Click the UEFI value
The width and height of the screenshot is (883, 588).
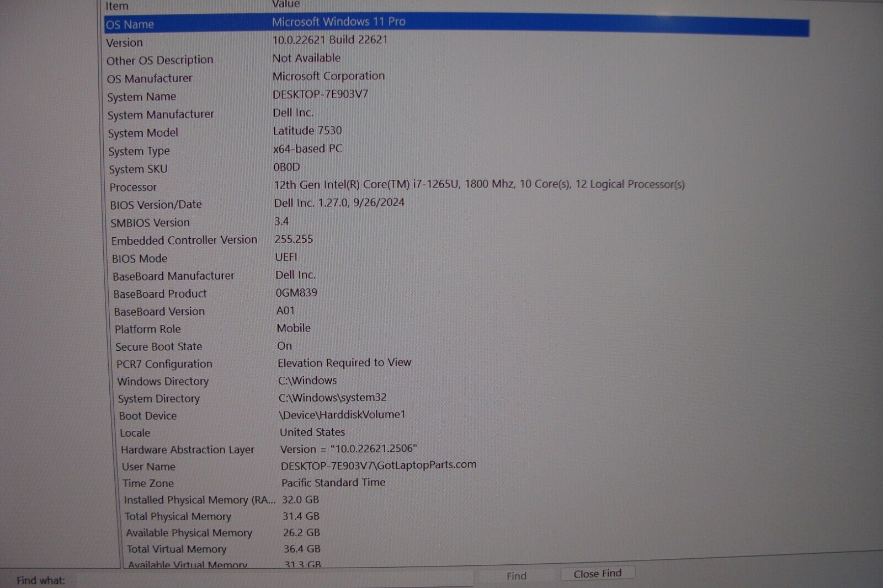coord(286,257)
